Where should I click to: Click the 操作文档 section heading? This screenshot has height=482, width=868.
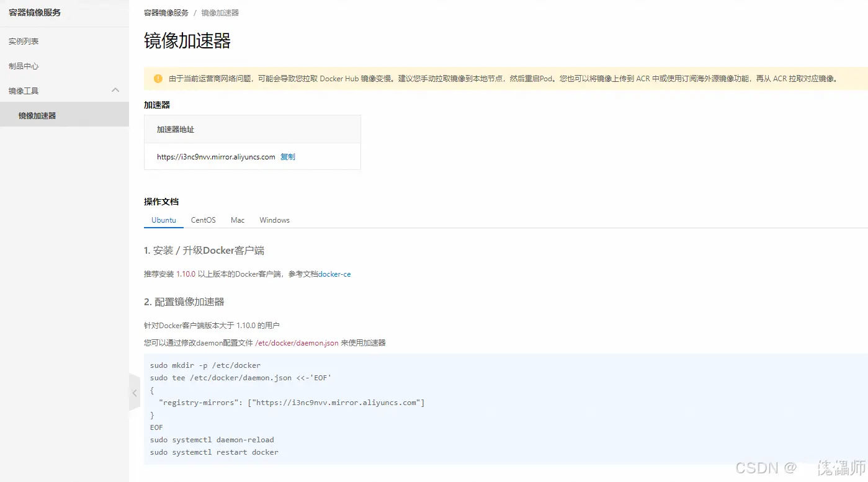[x=161, y=202]
